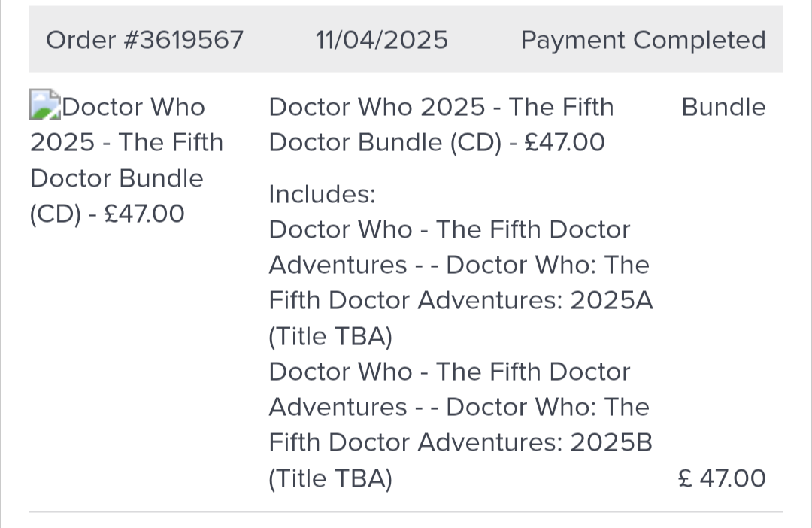
Task: Click the £ 47.00 total price
Action: [x=722, y=478]
